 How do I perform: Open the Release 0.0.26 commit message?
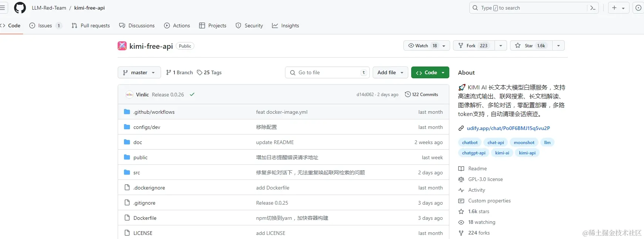click(168, 95)
